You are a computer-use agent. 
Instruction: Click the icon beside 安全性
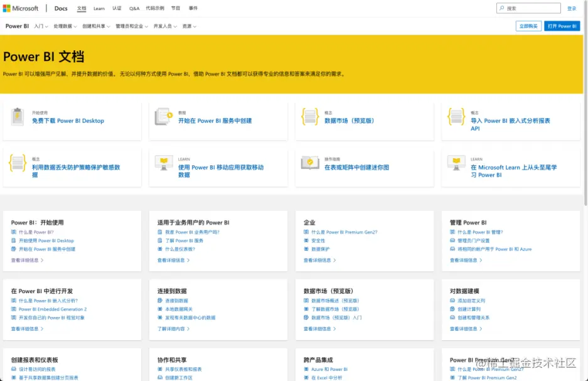(x=306, y=240)
